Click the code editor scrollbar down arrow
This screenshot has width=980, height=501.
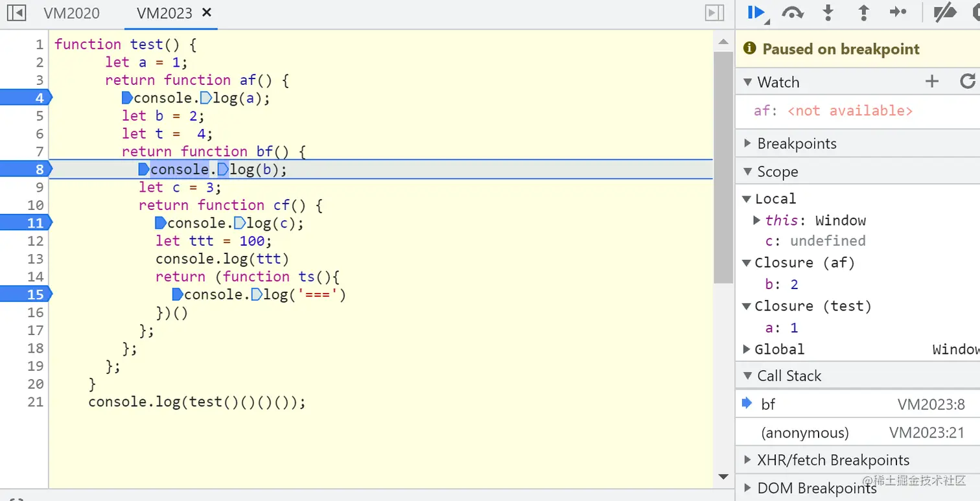tap(724, 478)
